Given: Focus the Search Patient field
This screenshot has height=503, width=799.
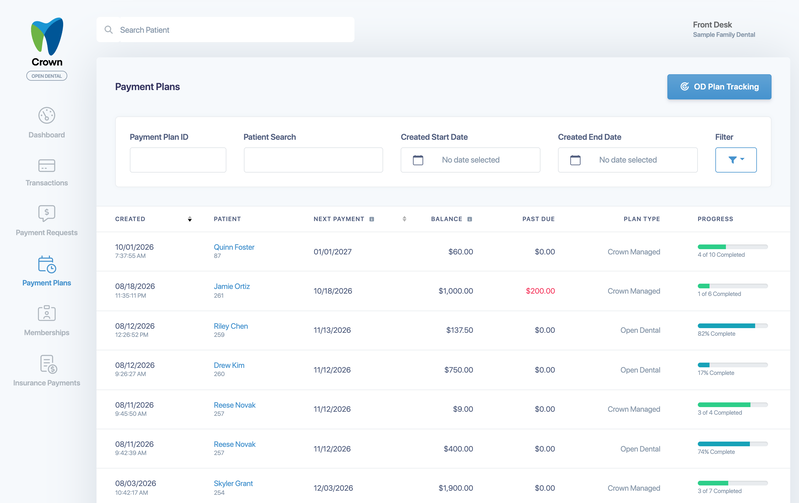Looking at the screenshot, I should [225, 30].
